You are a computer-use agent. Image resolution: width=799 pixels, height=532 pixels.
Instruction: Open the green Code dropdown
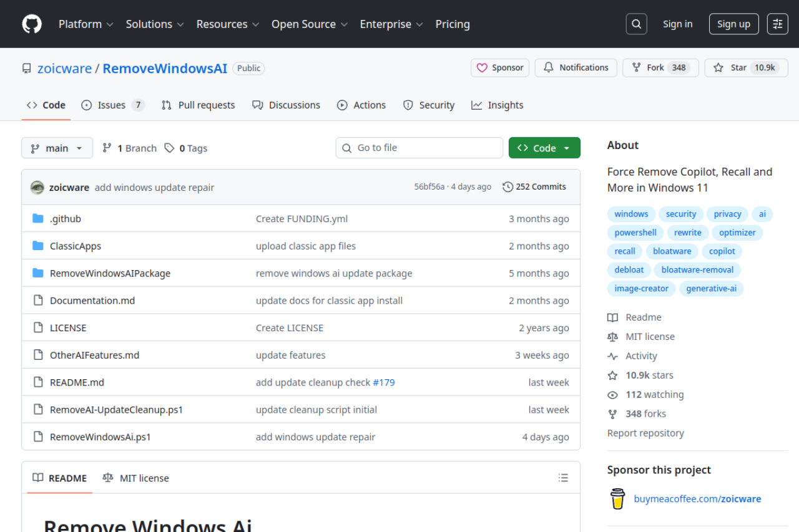544,148
